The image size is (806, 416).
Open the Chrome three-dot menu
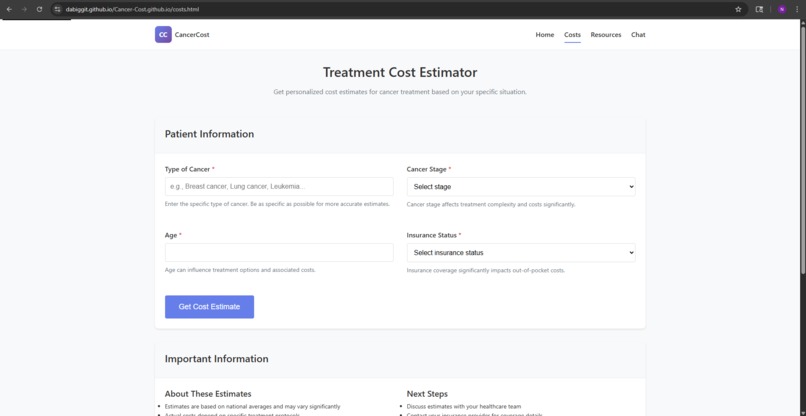click(x=797, y=9)
